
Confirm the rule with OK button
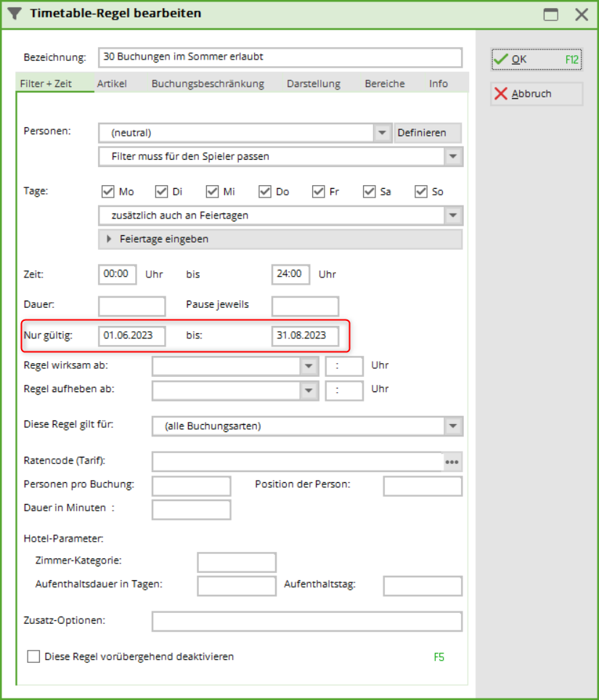[537, 60]
